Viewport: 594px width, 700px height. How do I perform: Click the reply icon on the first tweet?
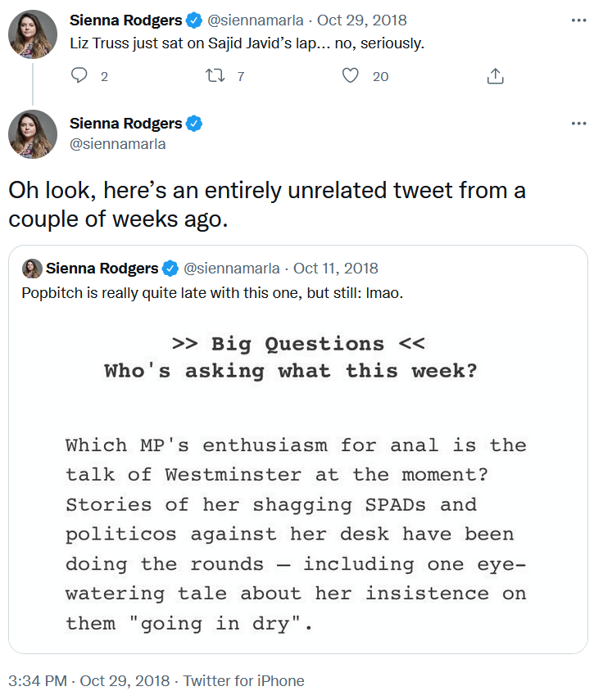click(x=79, y=75)
